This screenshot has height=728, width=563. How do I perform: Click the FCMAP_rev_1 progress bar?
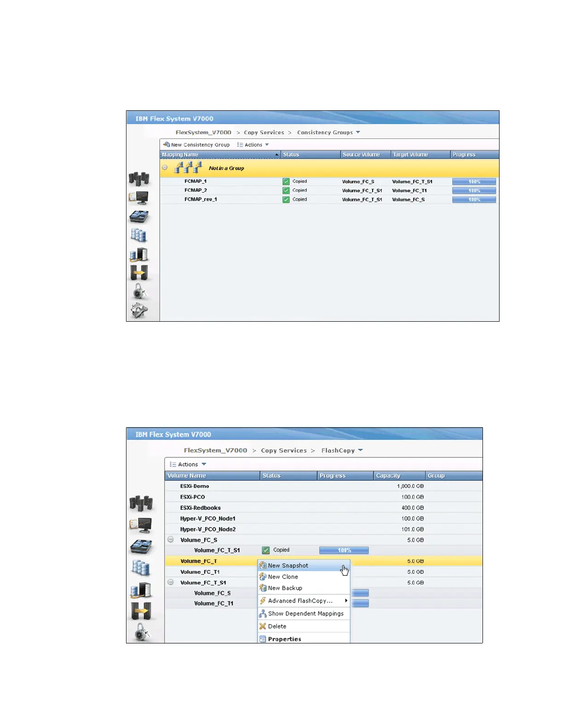tap(474, 199)
